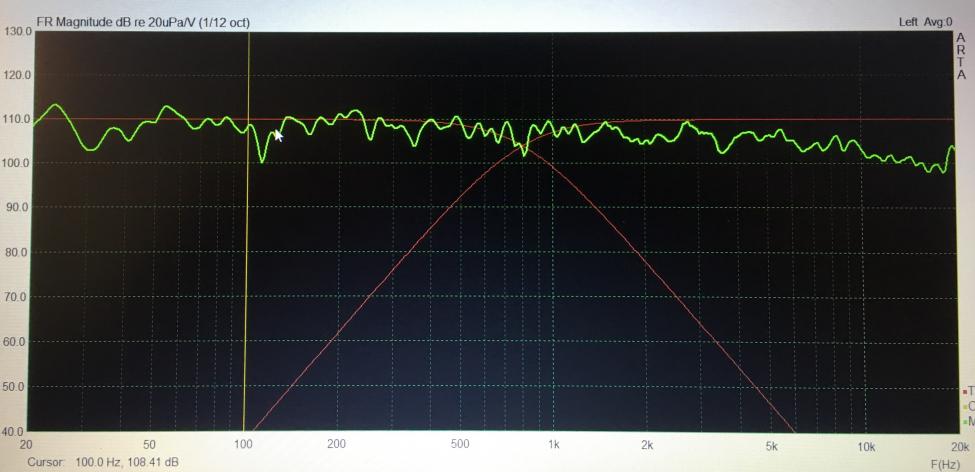The image size is (975, 472).
Task: Click the 130.0 y-axis value
Action: tap(17, 30)
